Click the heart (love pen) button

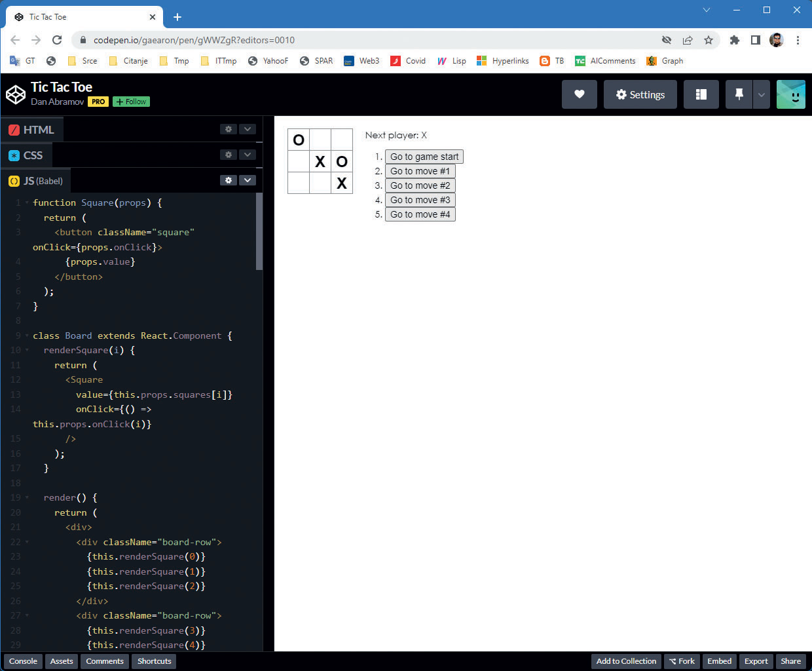tap(579, 94)
